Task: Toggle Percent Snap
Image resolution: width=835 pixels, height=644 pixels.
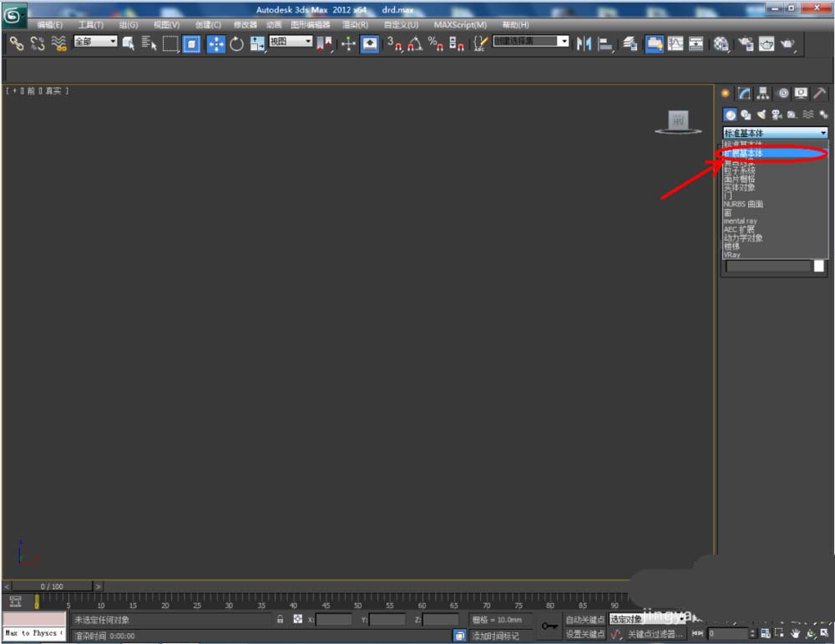Action: [x=435, y=43]
